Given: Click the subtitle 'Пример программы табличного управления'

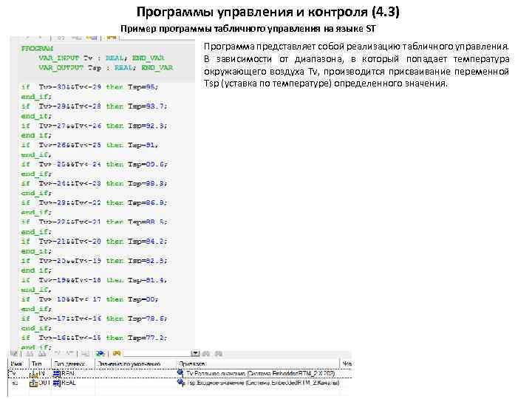Looking at the screenshot, I should (220, 29).
